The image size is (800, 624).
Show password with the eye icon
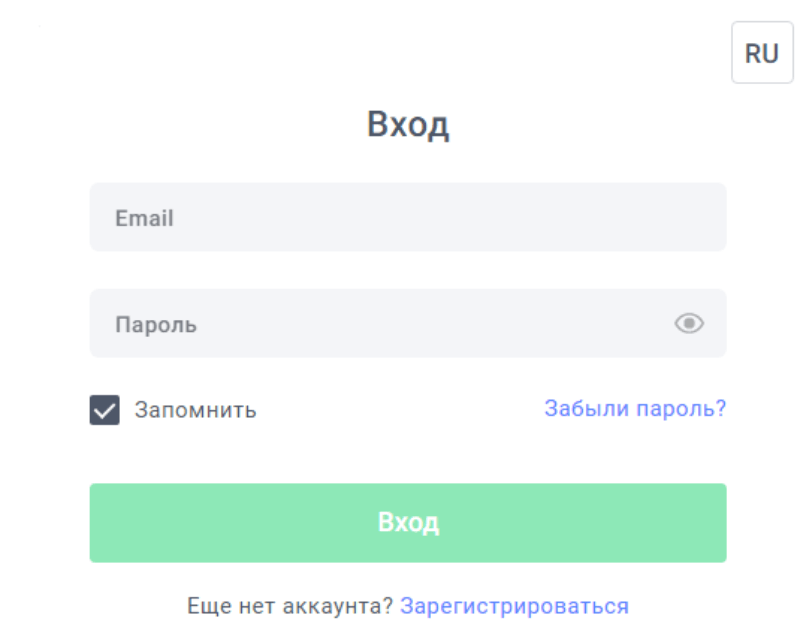coord(689,323)
